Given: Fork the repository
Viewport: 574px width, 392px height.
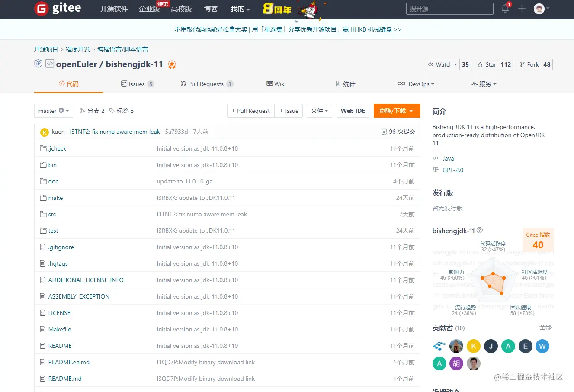Looking at the screenshot, I should coord(529,64).
